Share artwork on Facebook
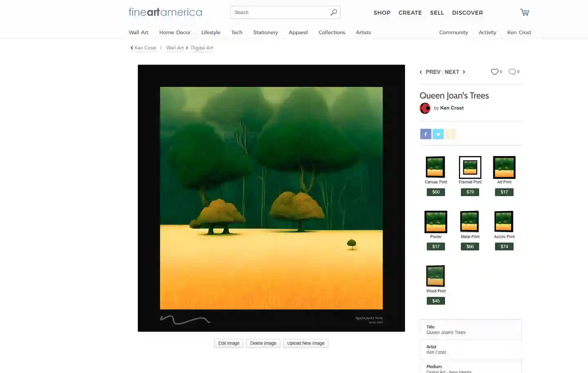 (x=425, y=134)
